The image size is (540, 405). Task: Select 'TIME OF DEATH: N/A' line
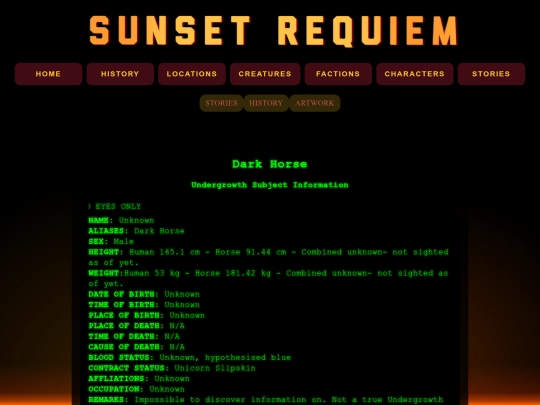[134, 336]
